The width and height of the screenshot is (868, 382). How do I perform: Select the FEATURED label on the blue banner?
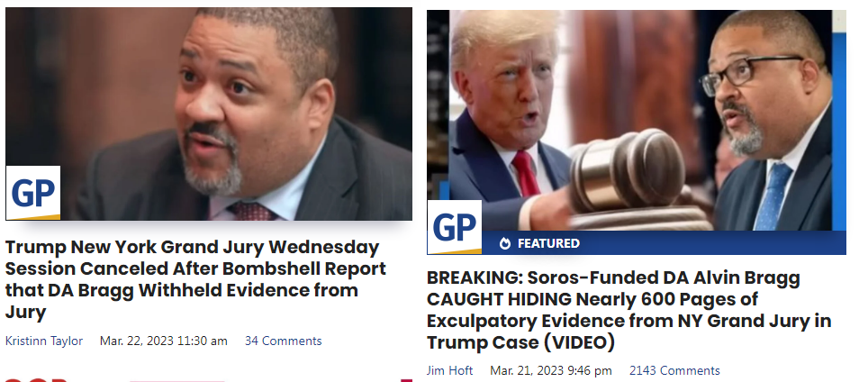(x=548, y=243)
